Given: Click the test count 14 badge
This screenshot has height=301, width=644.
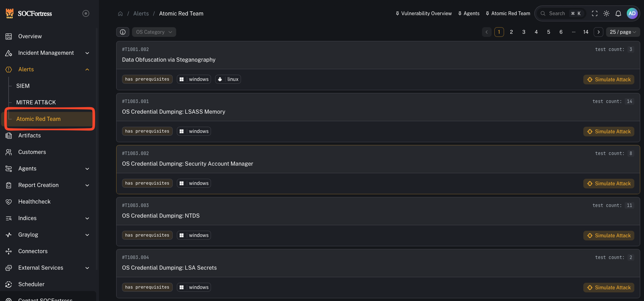Looking at the screenshot, I should 630,102.
